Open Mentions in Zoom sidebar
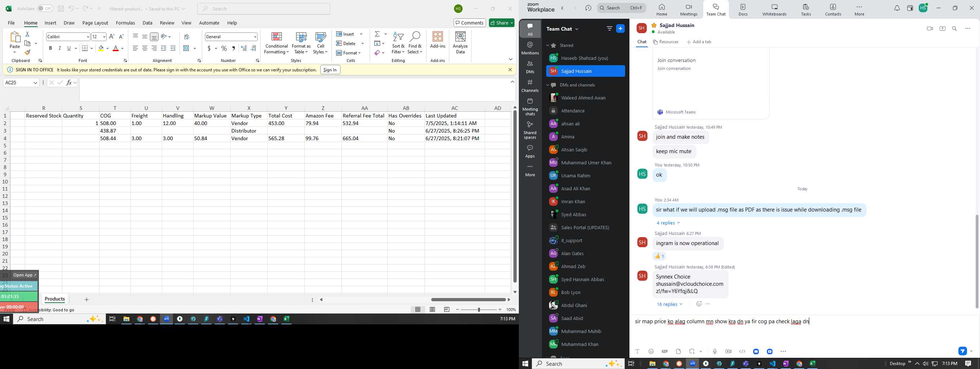Image resolution: width=980 pixels, height=369 pixels. 530,48
